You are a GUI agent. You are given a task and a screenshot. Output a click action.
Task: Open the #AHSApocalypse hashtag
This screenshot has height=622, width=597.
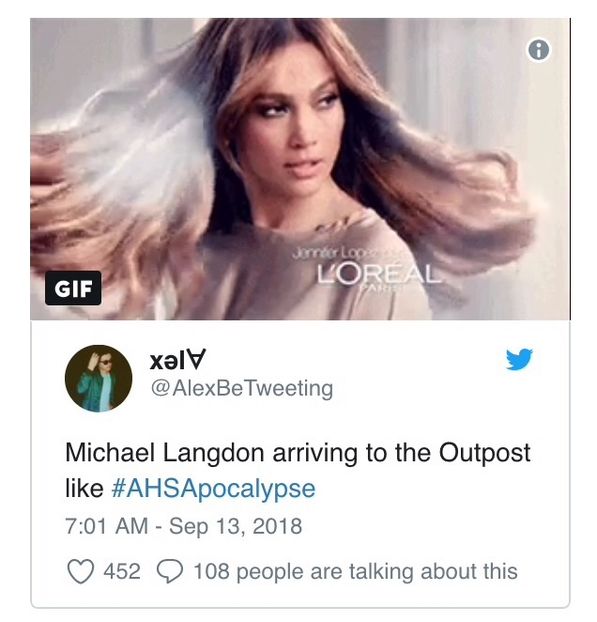click(213, 488)
